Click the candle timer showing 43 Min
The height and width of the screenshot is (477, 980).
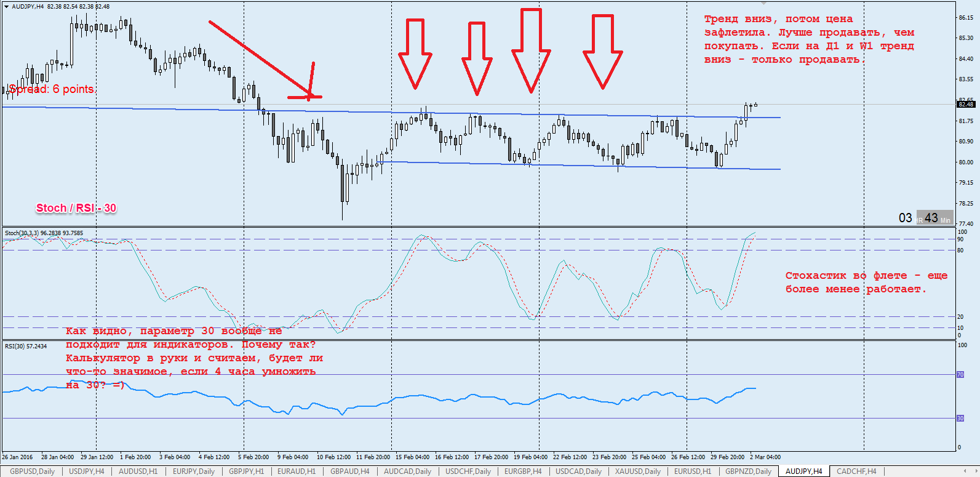(934, 218)
